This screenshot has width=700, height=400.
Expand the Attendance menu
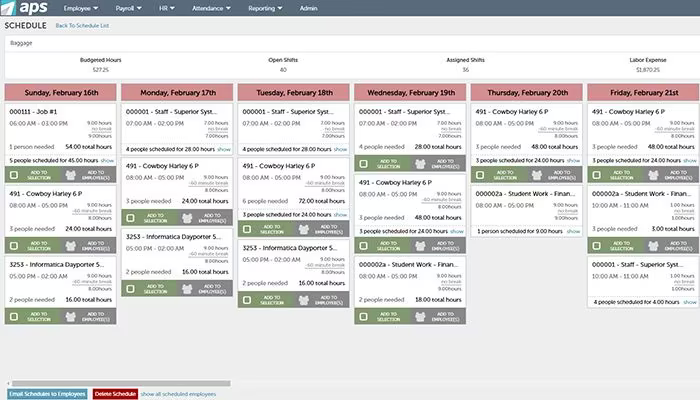(x=211, y=8)
